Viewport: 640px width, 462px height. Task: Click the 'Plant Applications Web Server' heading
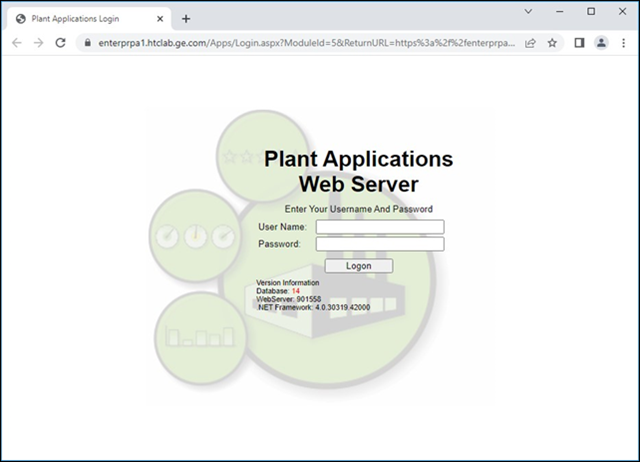click(358, 171)
